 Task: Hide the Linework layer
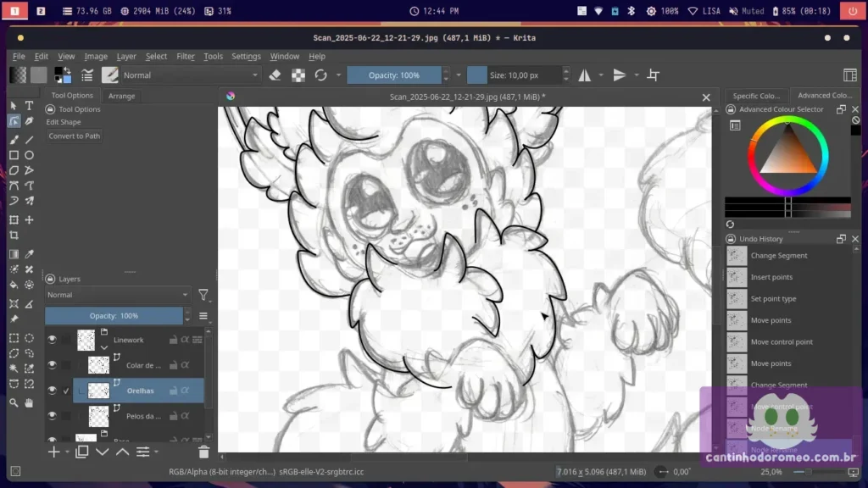point(52,340)
